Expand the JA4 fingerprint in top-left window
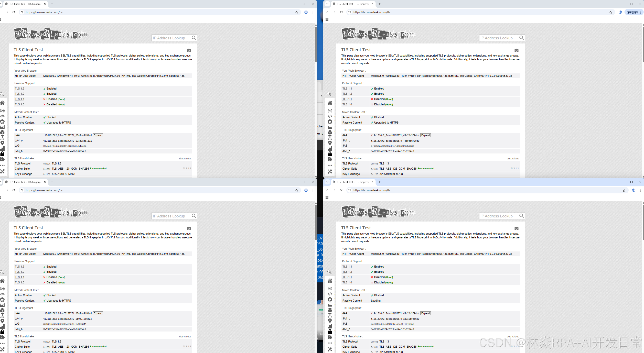Screen dimensions: 644x353 98,135
